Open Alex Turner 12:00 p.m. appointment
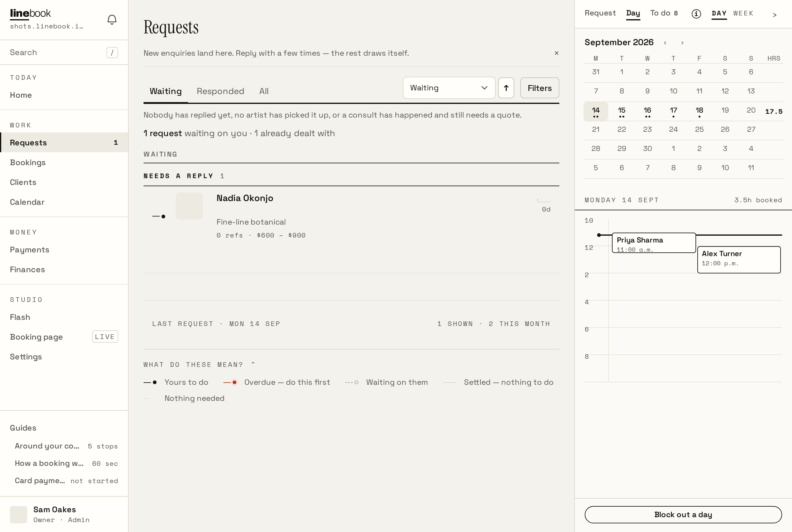The image size is (792, 532). click(x=739, y=260)
